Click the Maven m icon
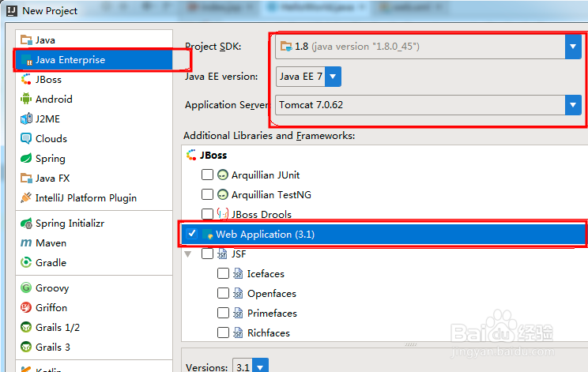Viewport: 588px width, 372px height. pos(26,242)
